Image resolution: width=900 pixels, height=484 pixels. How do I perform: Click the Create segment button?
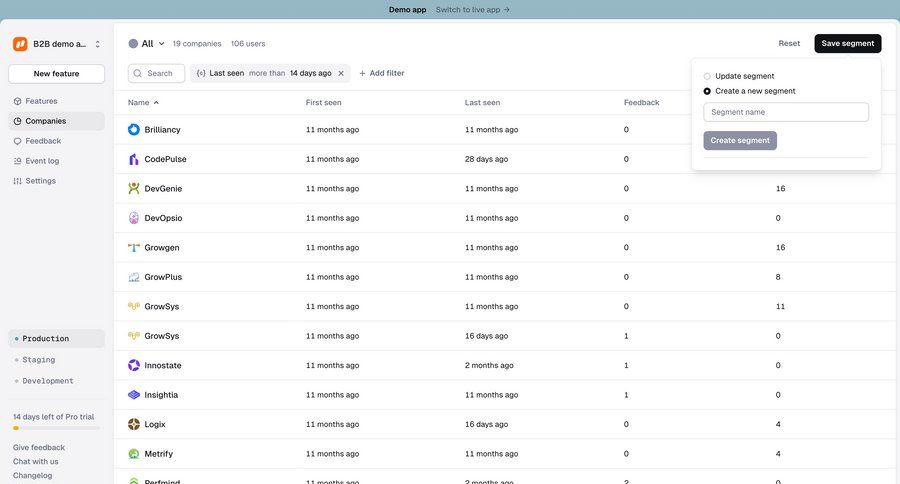click(740, 141)
